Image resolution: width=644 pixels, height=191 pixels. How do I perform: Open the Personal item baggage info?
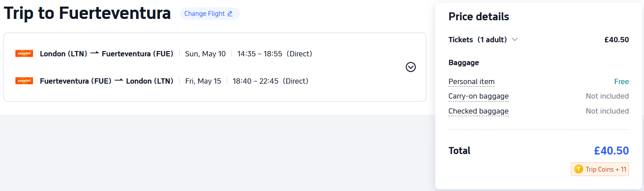click(x=471, y=81)
